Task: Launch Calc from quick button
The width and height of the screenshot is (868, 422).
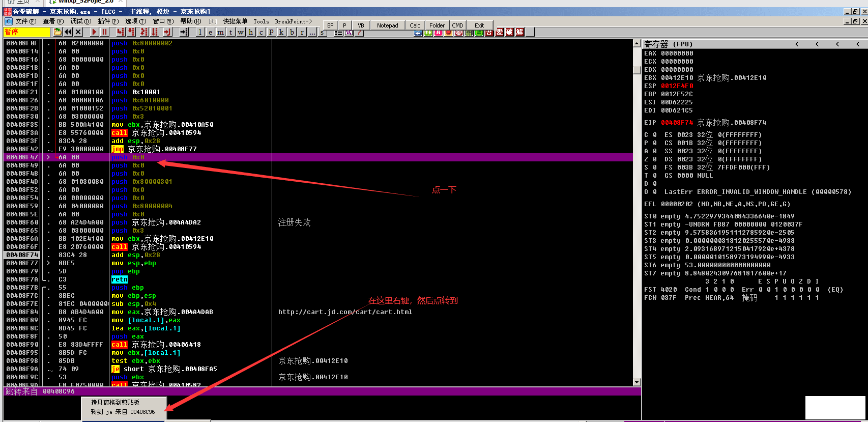Action: [415, 25]
